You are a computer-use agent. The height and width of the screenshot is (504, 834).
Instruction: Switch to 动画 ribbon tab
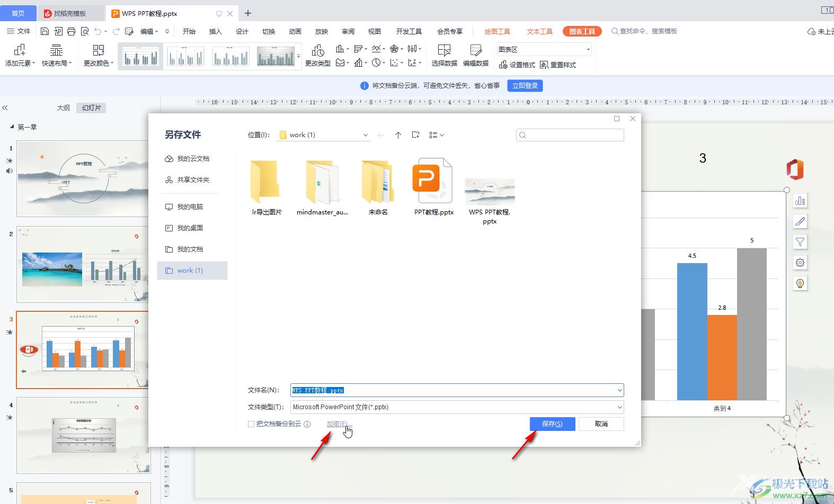295,31
